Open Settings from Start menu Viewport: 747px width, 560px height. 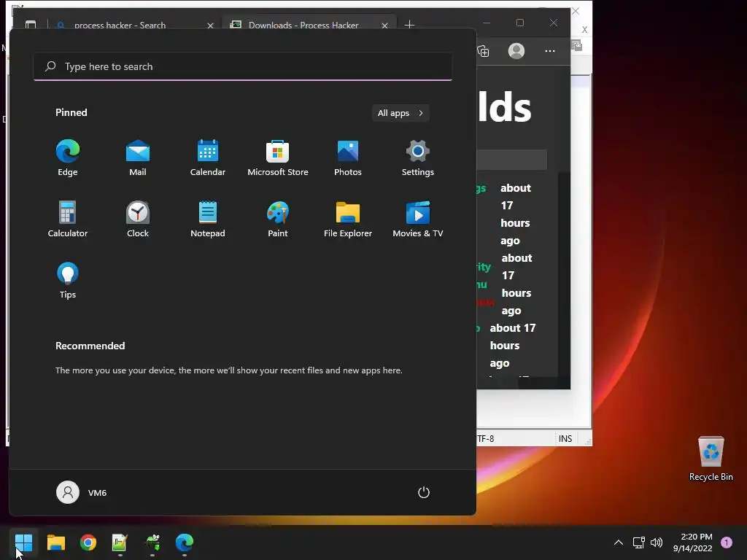418,158
